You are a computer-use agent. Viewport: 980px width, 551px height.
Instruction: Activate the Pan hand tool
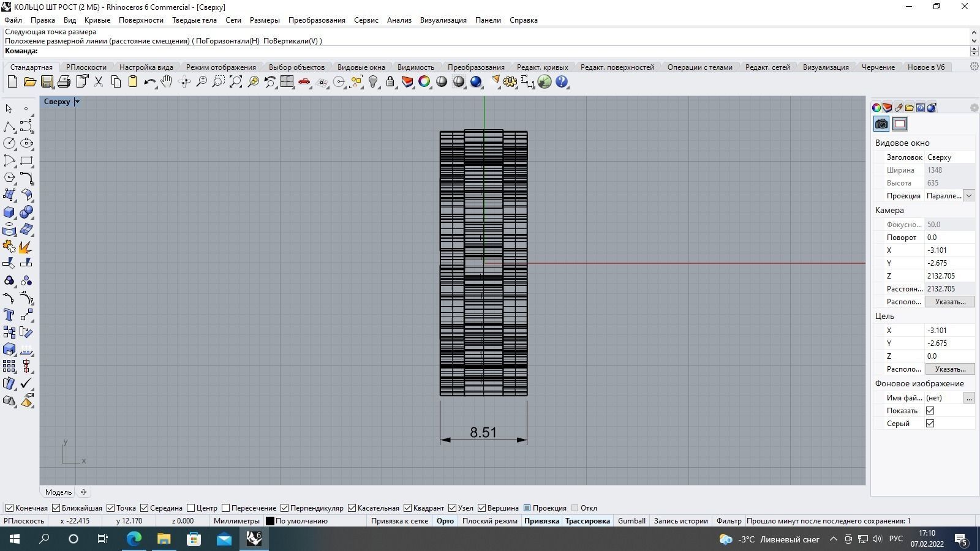click(167, 82)
